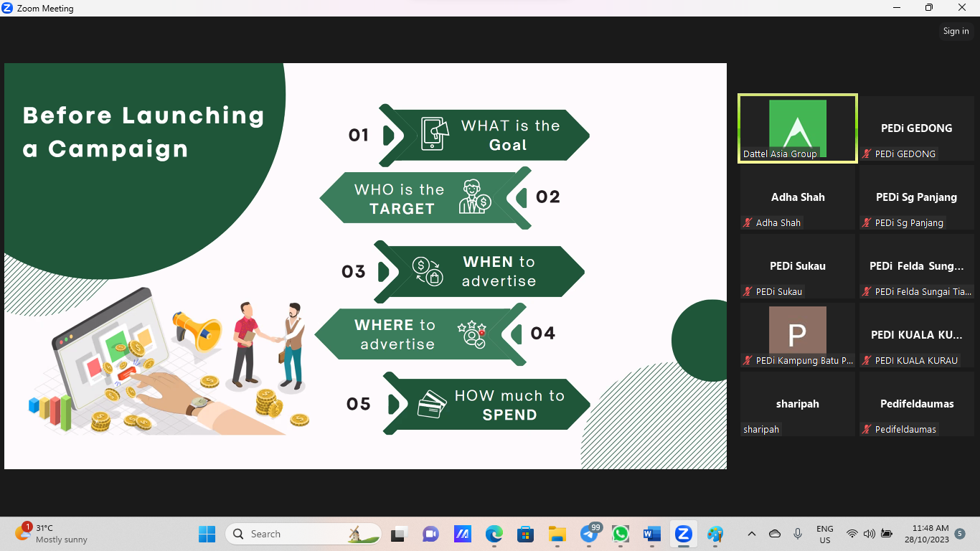Click the 'WHAT is the Goal' banner
Viewport: 980px width, 551px height.
(484, 135)
